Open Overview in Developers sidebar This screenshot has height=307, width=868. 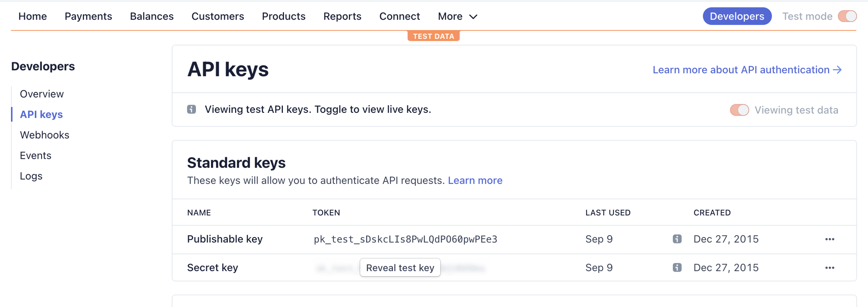tap(42, 94)
